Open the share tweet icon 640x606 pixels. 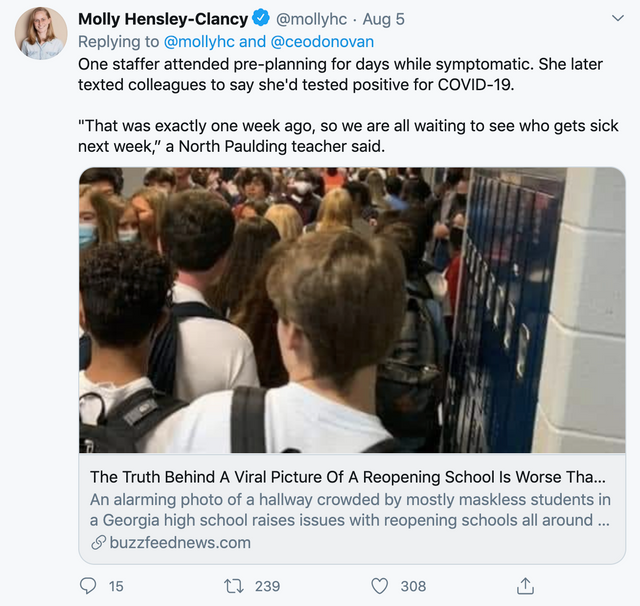525,585
